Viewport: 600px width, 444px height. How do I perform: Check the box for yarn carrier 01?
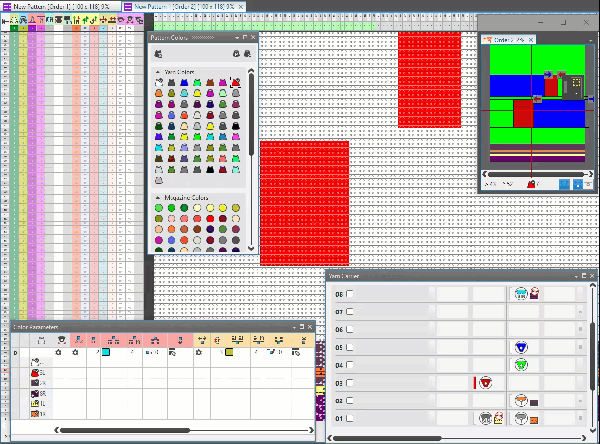pyautogui.click(x=350, y=418)
